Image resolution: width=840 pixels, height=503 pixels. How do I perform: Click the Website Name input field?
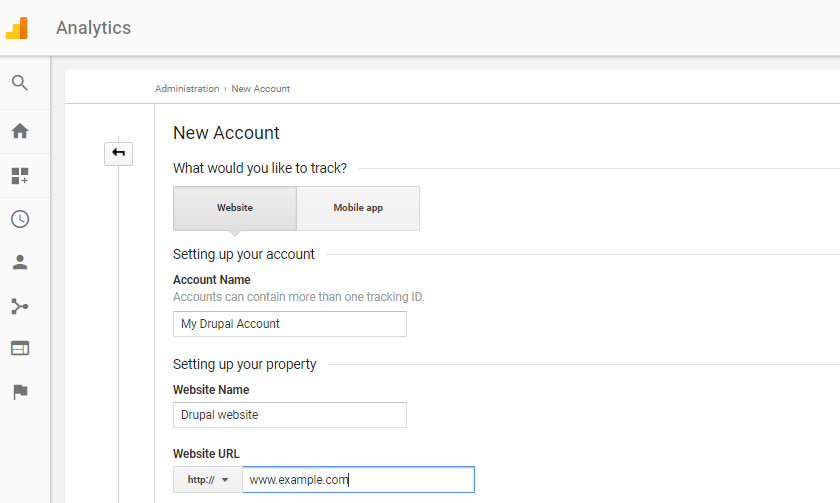[x=290, y=414]
